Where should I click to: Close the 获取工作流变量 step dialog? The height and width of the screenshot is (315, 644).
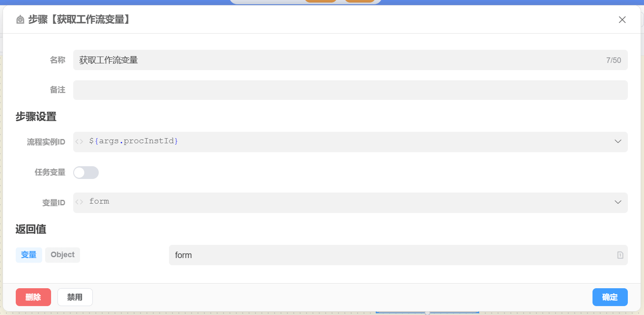622,20
